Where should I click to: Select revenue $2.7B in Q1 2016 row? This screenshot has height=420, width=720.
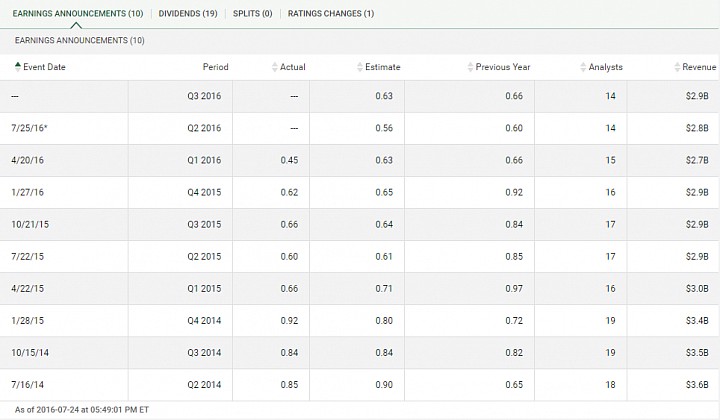click(x=697, y=160)
